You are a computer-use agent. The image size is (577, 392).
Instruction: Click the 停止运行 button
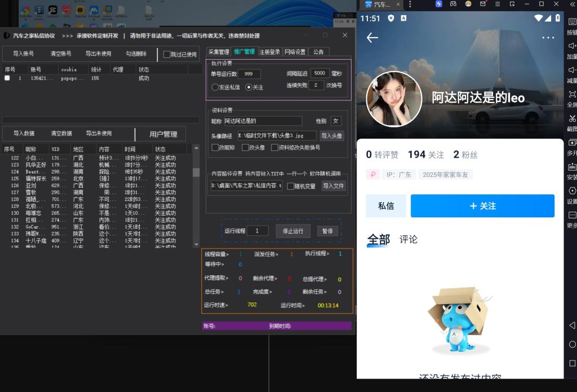click(x=293, y=231)
